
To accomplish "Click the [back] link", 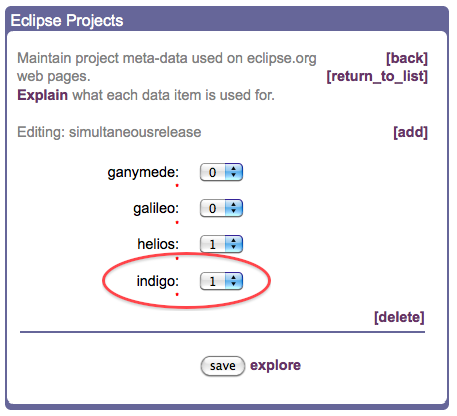I will 407,58.
